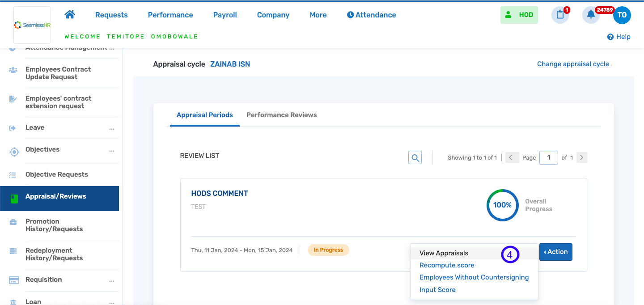This screenshot has width=644, height=305.
Task: Go to the next page arrow
Action: tap(581, 157)
